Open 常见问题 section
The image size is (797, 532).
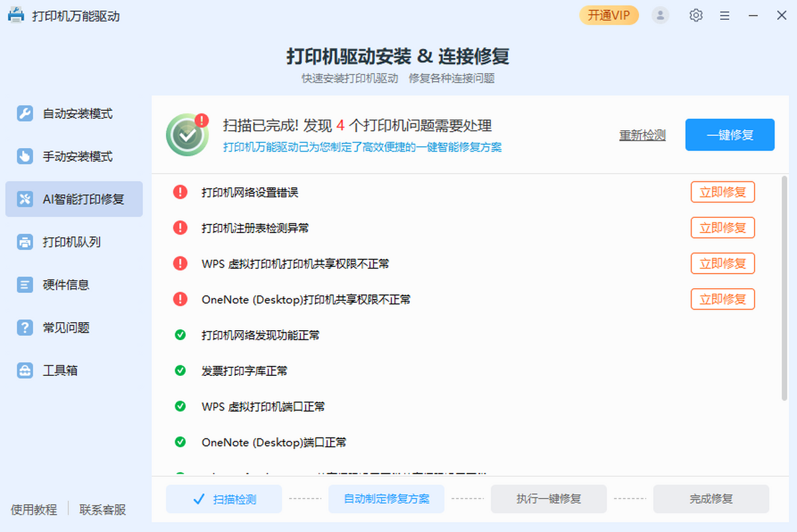pos(74,327)
